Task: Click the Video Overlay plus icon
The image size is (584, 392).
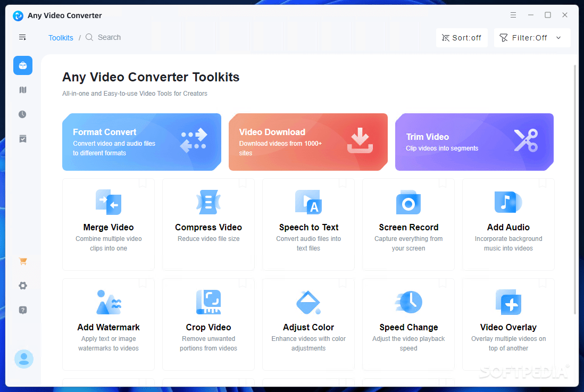Action: 508,302
